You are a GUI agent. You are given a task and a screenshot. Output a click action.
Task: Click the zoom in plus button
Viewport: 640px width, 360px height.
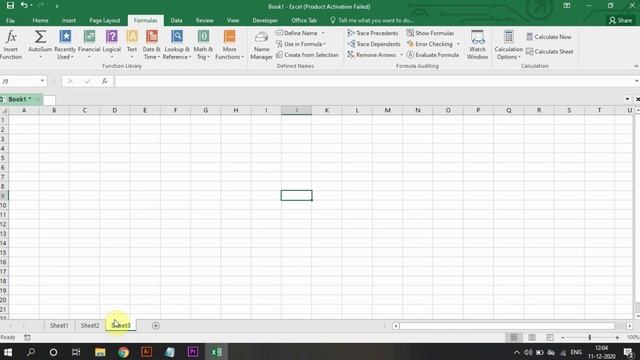pos(617,338)
